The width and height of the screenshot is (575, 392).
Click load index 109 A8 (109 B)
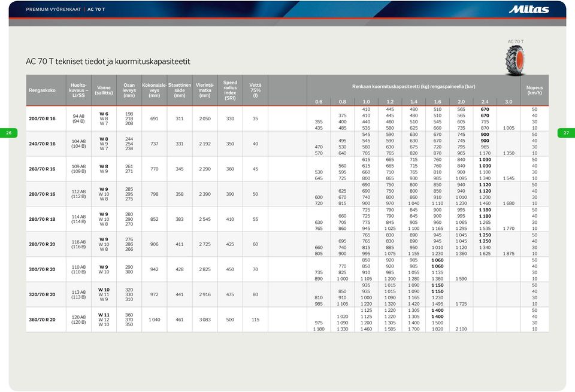(x=78, y=169)
